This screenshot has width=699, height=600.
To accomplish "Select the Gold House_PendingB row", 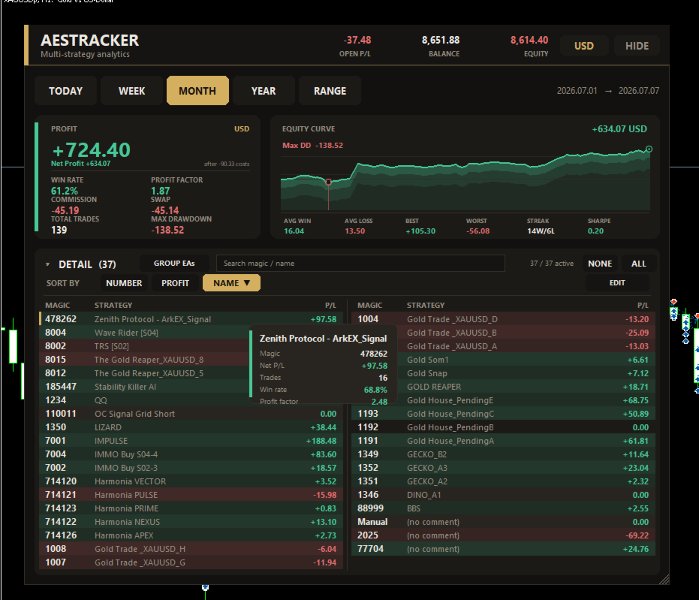I will (x=504, y=427).
